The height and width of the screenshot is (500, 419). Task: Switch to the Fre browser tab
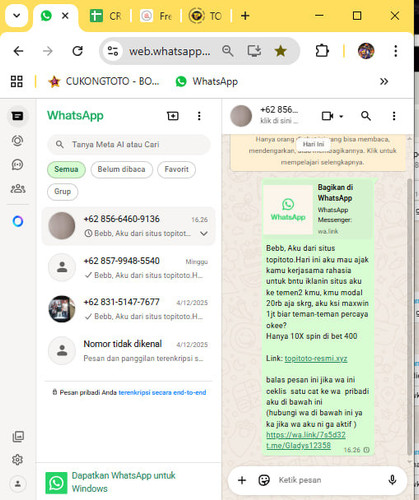tap(156, 16)
